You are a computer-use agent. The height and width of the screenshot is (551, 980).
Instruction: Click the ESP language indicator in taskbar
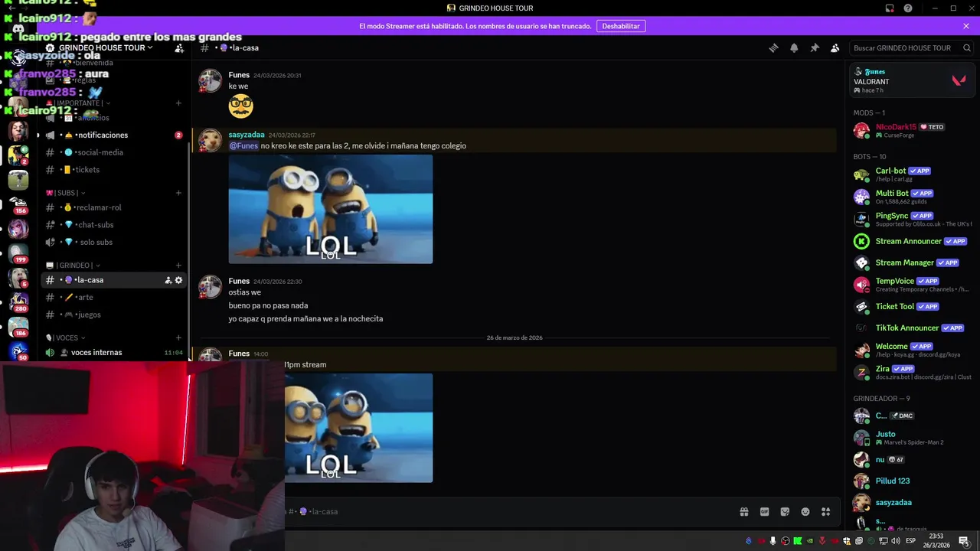click(910, 541)
